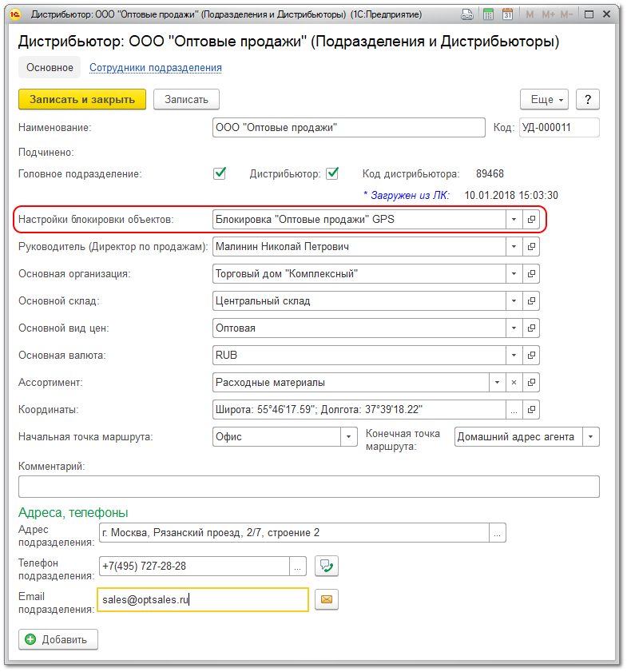Screen dimensions: 627x672
Task: Open the Еще menu
Action: point(545,99)
